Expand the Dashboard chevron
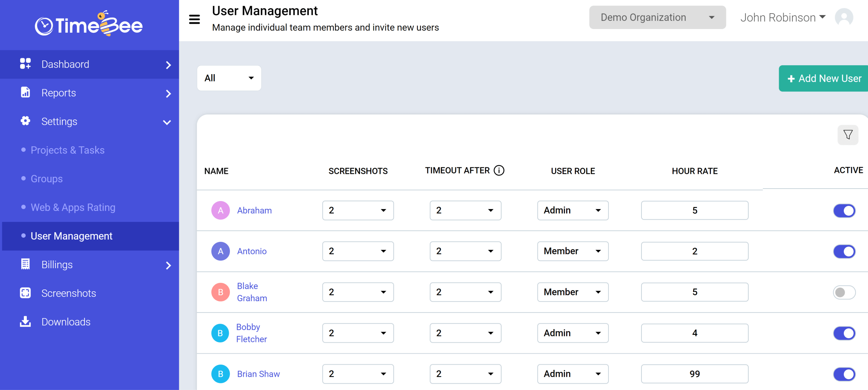This screenshot has width=868, height=390. click(x=168, y=65)
